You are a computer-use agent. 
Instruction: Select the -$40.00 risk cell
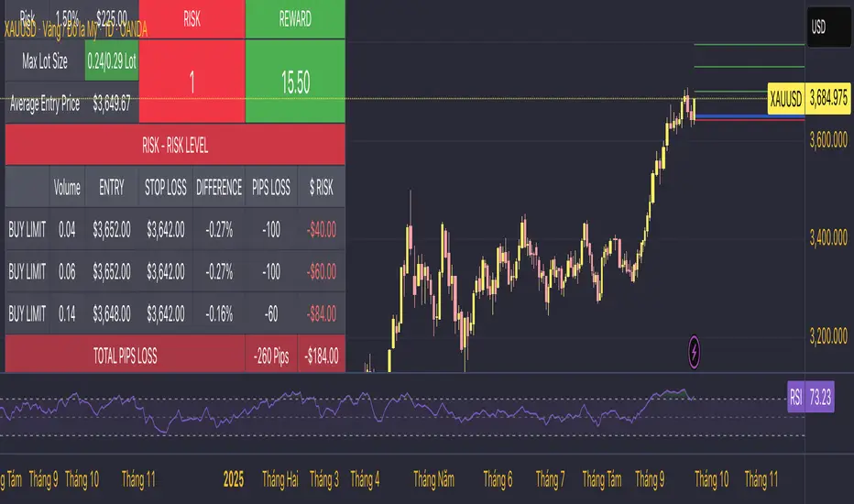pyautogui.click(x=322, y=229)
